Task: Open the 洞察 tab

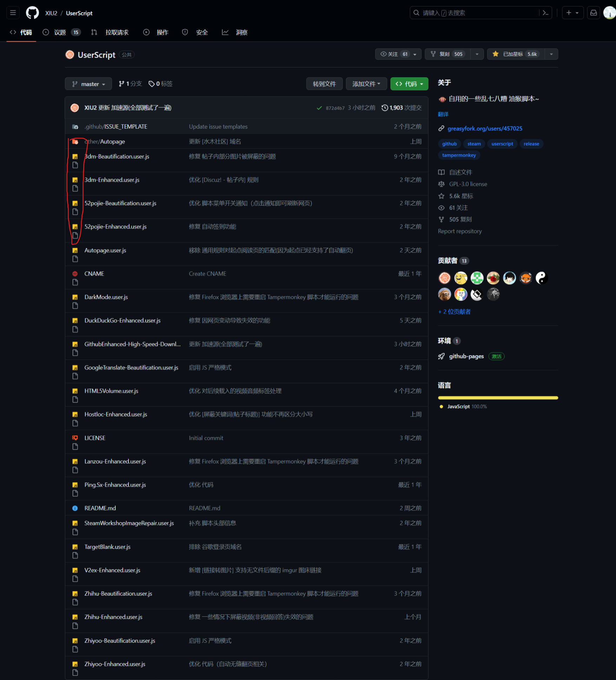Action: point(242,32)
